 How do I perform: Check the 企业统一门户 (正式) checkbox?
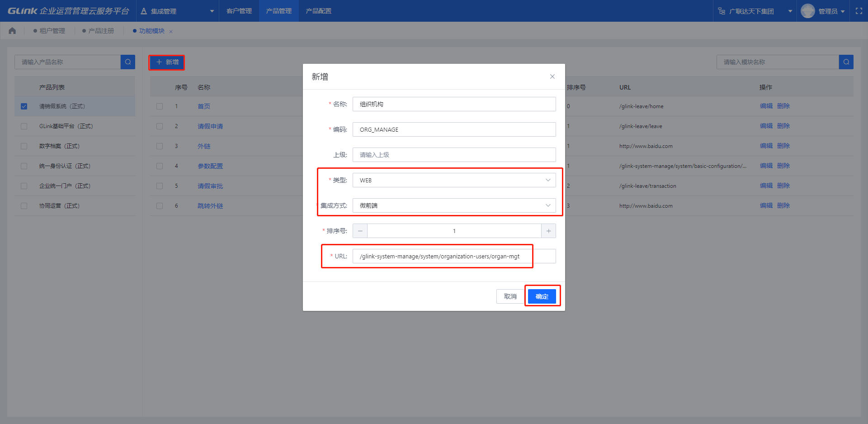[x=24, y=186]
